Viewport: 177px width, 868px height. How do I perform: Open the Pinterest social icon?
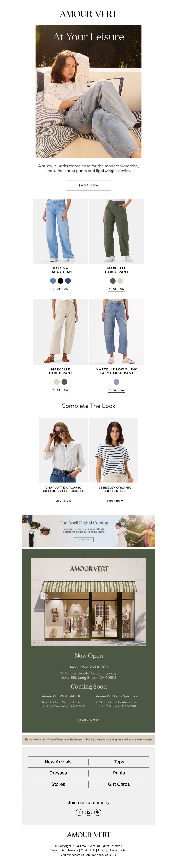coord(98,812)
